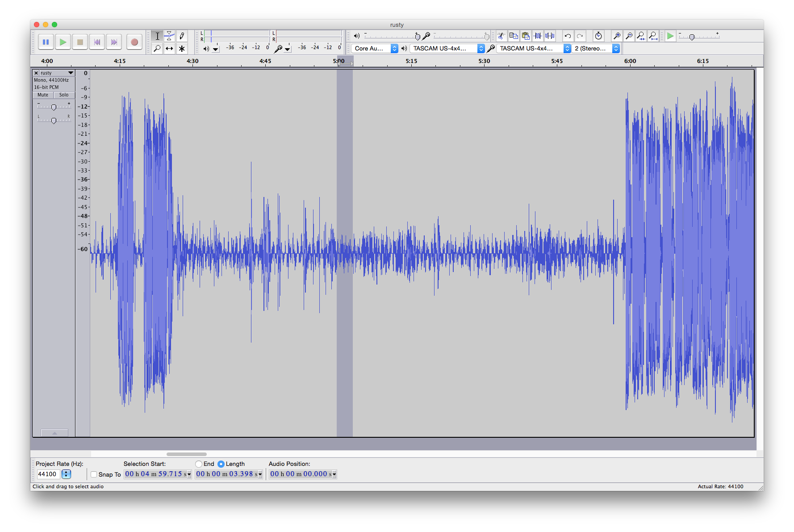Redo the last undone action
The height and width of the screenshot is (532, 794).
click(x=580, y=36)
